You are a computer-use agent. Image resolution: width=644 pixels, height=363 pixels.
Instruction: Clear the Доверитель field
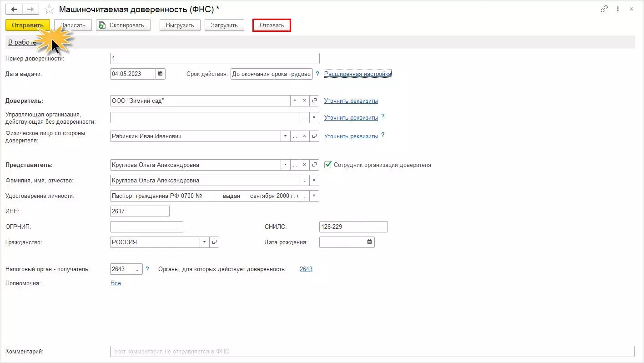coord(305,101)
